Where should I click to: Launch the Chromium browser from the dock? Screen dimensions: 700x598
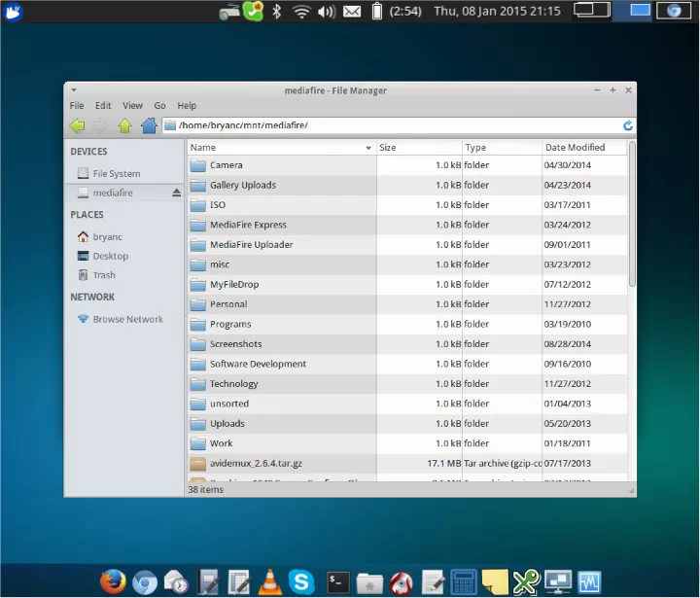point(145,582)
